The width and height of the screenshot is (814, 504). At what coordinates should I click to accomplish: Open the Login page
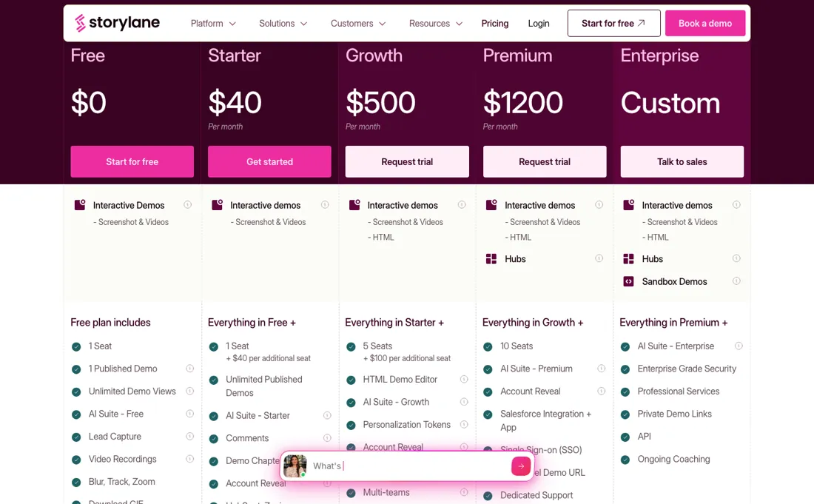coord(538,24)
